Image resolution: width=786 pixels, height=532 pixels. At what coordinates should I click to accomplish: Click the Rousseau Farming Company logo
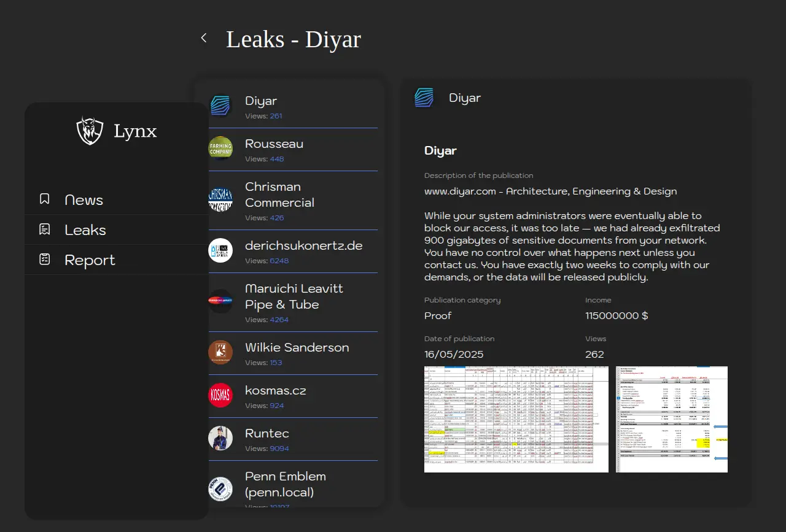220,148
